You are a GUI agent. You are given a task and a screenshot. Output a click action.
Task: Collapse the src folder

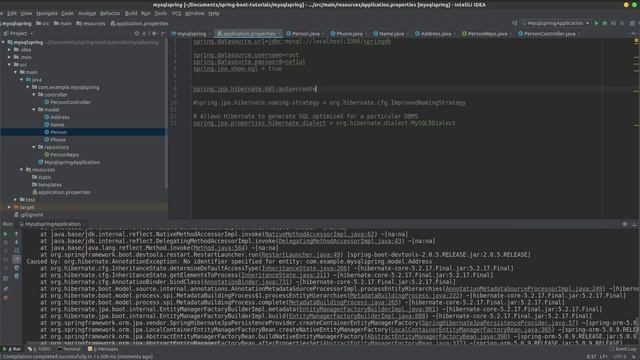tap(9, 64)
